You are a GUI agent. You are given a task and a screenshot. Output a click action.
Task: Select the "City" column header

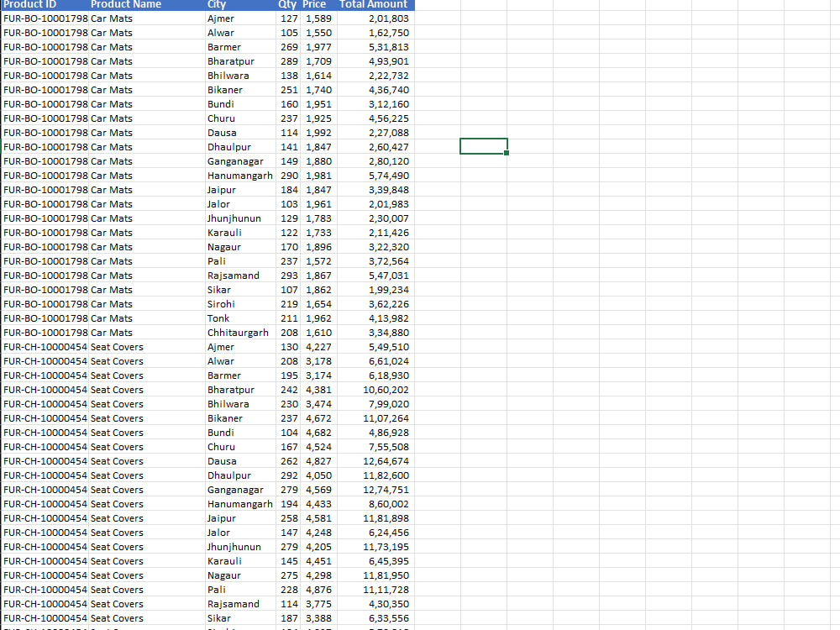(217, 4)
